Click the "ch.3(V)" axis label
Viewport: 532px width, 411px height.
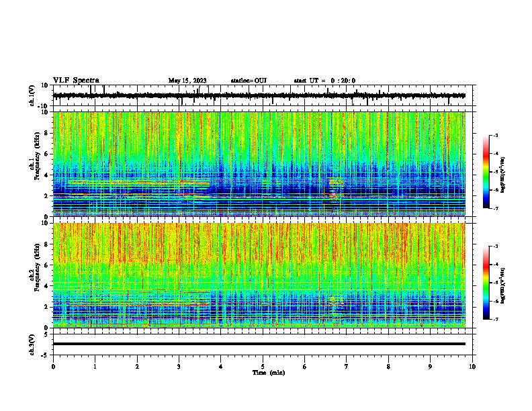click(x=32, y=345)
